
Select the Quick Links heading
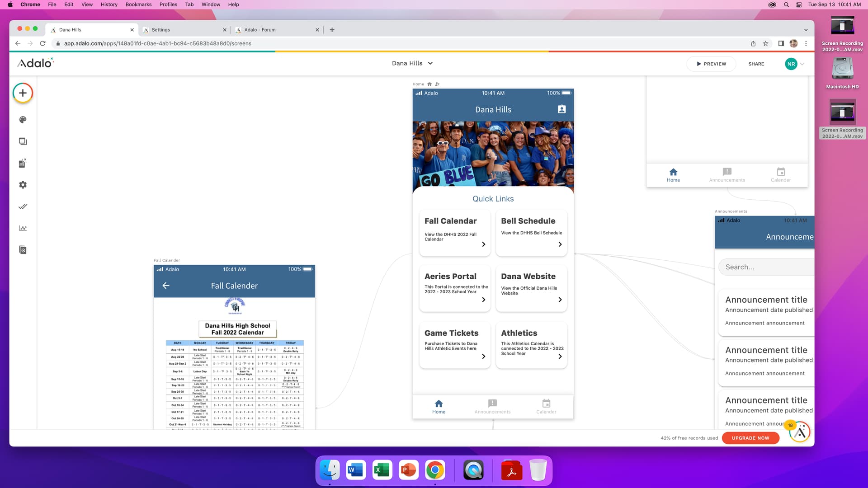point(493,199)
